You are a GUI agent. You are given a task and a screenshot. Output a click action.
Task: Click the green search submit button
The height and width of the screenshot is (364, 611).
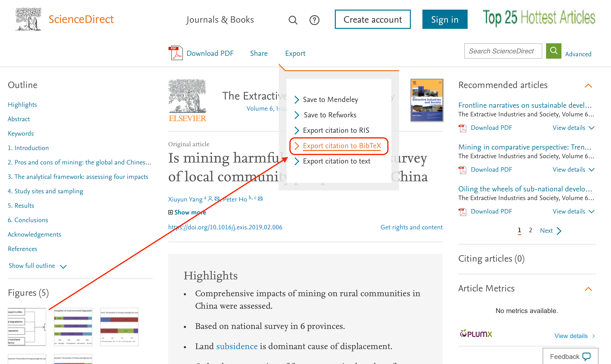[x=553, y=51]
